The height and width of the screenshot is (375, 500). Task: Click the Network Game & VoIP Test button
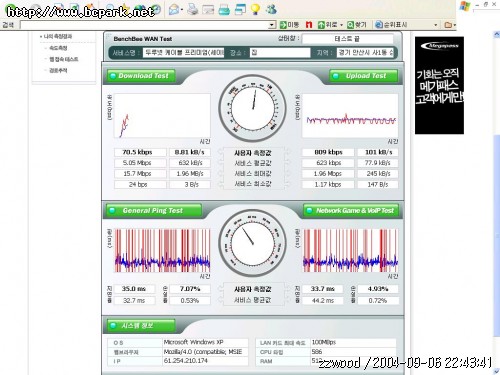click(x=351, y=211)
